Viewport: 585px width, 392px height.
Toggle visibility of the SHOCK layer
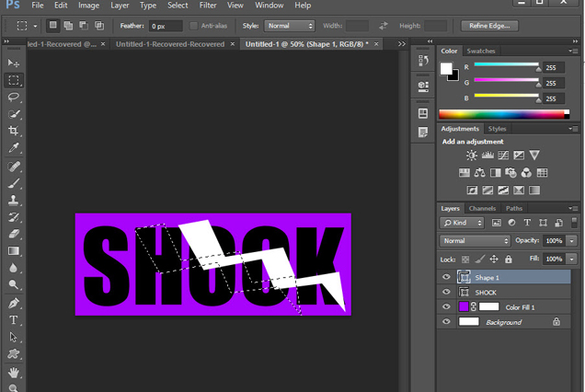tap(447, 292)
